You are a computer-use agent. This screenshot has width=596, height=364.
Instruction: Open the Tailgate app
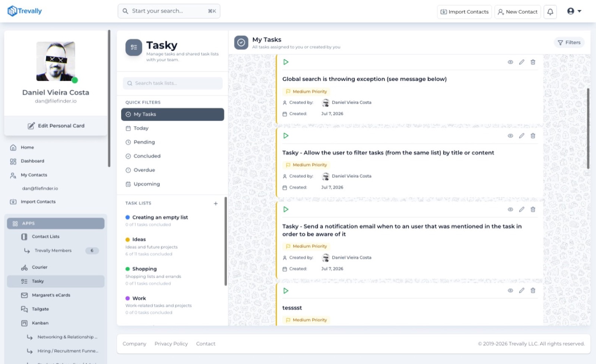(x=40, y=309)
